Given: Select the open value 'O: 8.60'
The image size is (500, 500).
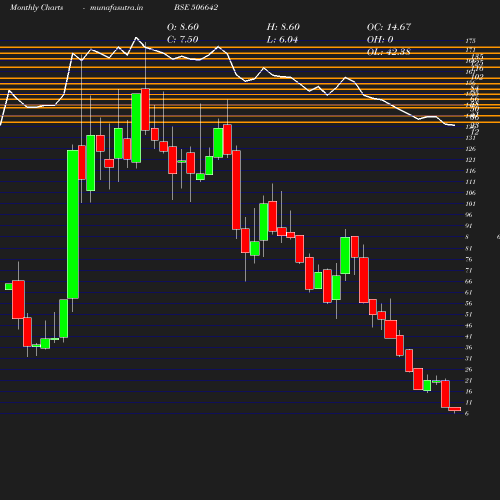Looking at the screenshot, I should (x=183, y=27).
